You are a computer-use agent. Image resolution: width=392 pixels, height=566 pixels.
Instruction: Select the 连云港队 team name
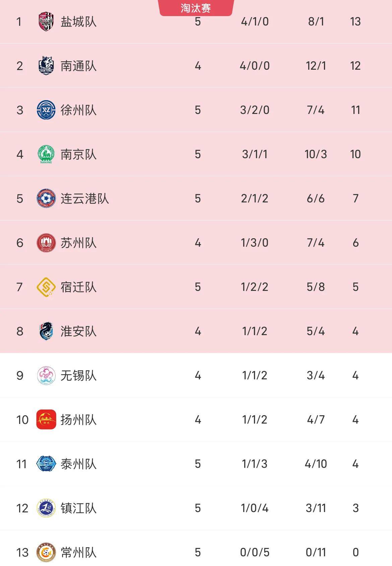84,198
